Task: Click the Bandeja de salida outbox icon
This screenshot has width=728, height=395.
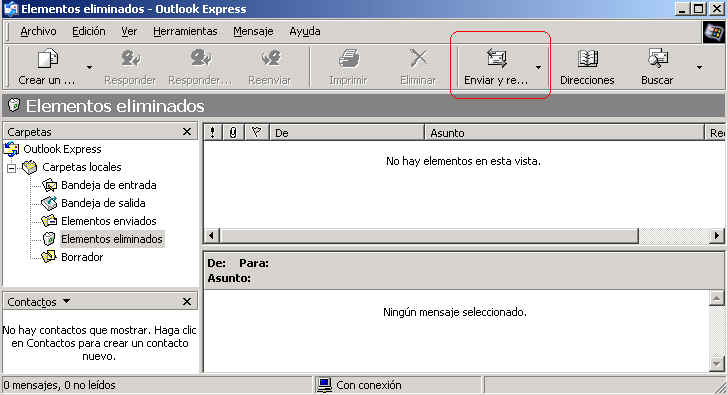Action: click(x=49, y=203)
